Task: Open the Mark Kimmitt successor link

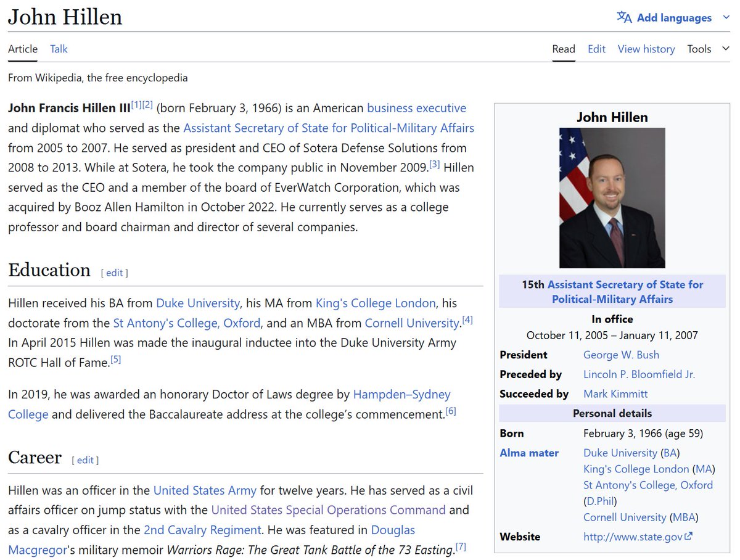Action: (x=615, y=393)
